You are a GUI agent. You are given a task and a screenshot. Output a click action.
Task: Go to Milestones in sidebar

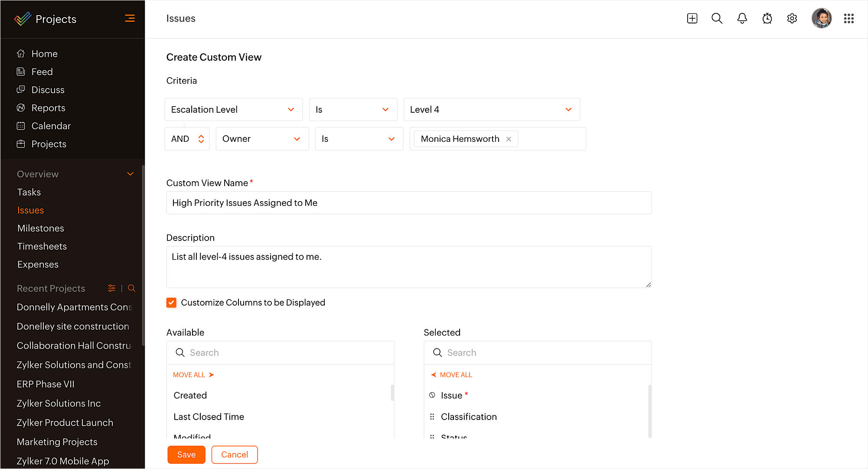[x=41, y=228]
